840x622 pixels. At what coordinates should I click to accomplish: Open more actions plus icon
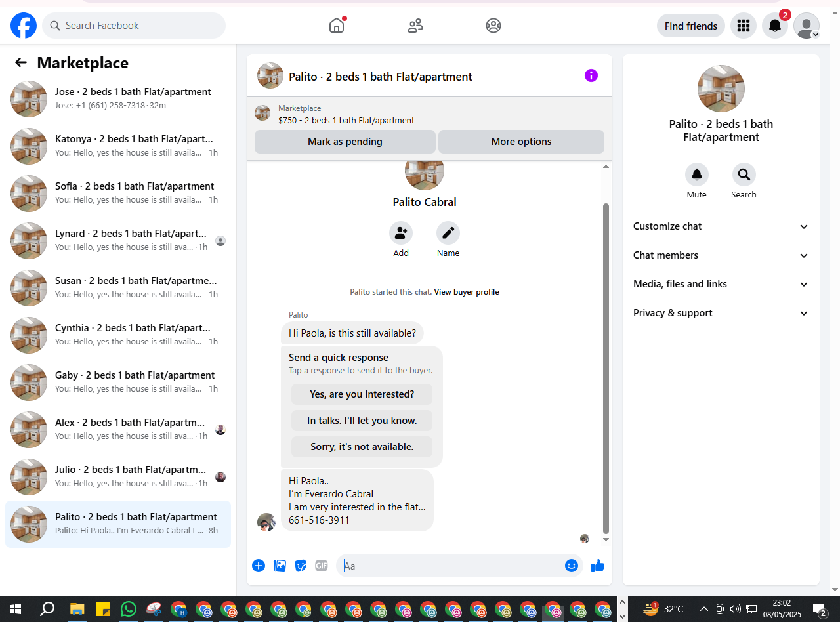(259, 566)
